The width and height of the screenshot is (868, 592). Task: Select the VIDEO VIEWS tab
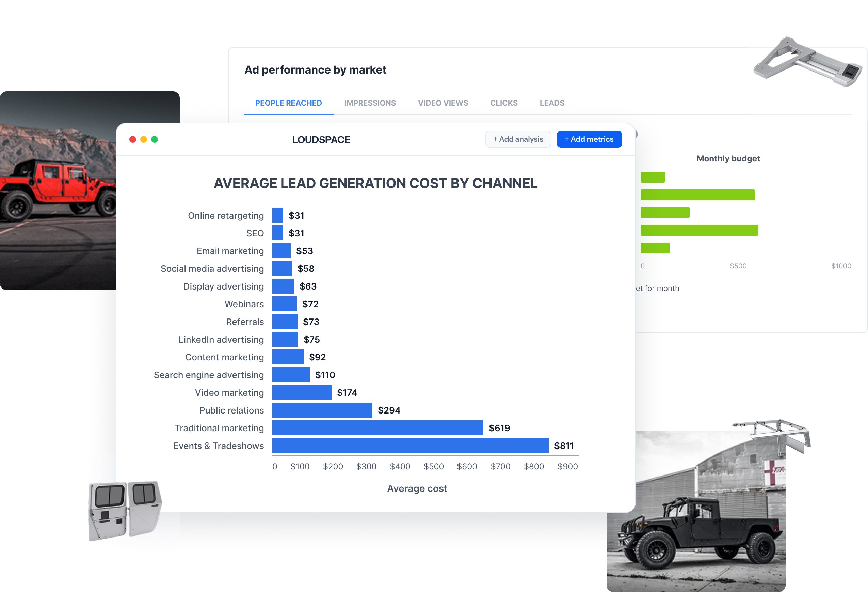tap(443, 103)
